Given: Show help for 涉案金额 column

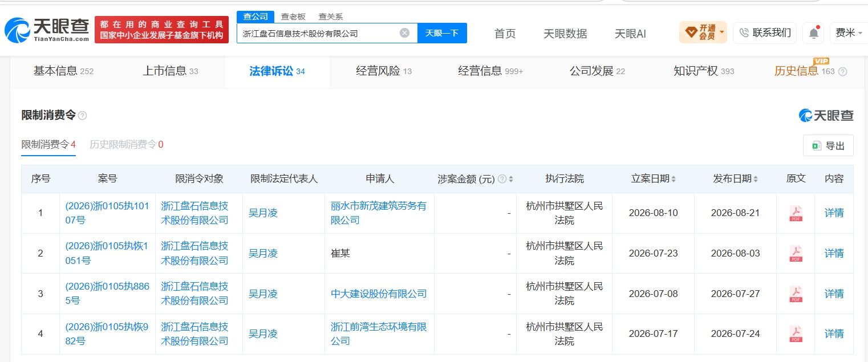Looking at the screenshot, I should click(x=502, y=179).
